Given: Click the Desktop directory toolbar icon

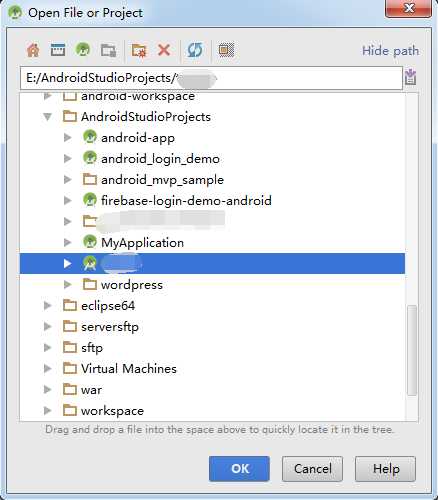Looking at the screenshot, I should coord(58,50).
